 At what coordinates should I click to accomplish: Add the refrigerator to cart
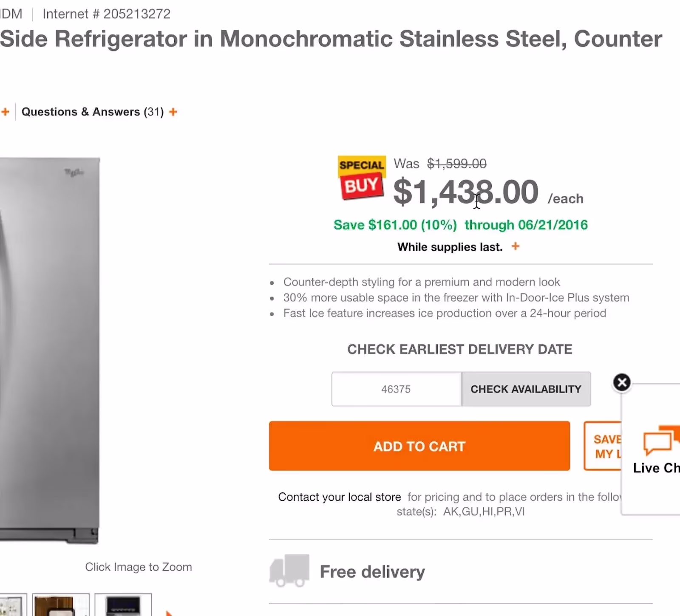(x=419, y=446)
